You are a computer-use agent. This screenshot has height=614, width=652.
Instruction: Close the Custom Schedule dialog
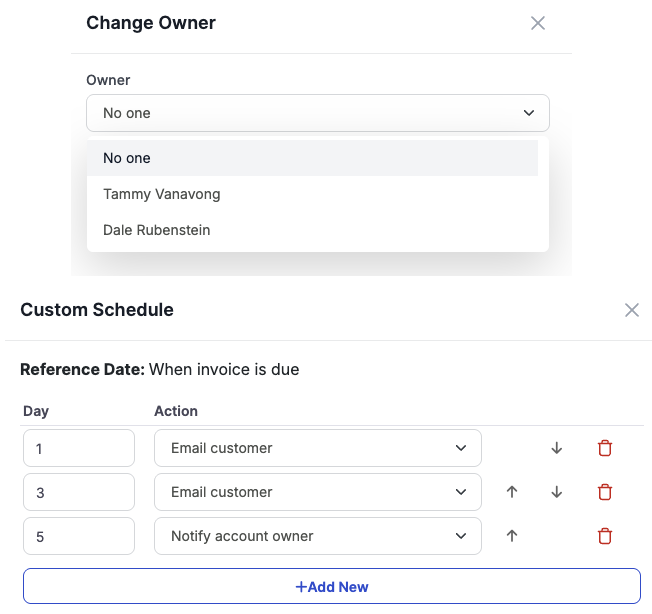pyautogui.click(x=631, y=310)
